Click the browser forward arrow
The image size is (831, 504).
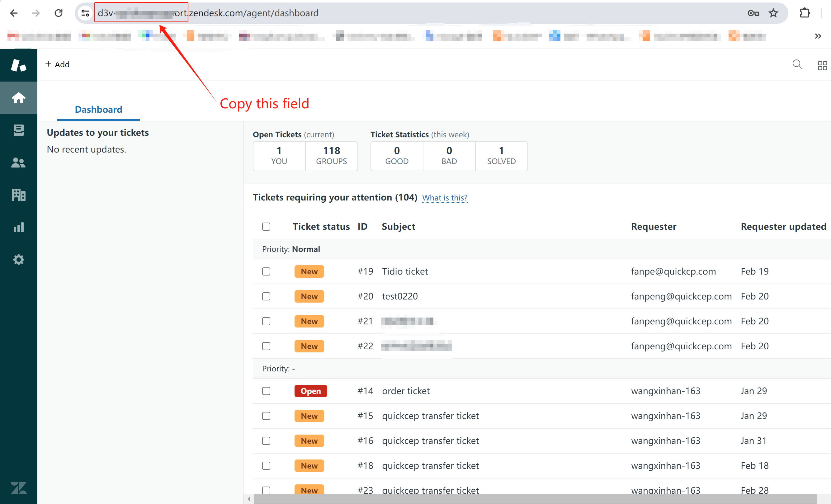tap(36, 13)
